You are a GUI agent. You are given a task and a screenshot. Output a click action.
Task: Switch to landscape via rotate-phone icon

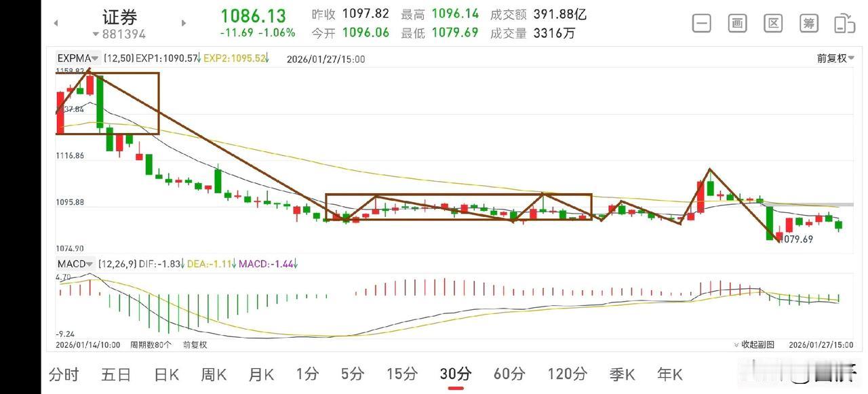[x=844, y=22]
